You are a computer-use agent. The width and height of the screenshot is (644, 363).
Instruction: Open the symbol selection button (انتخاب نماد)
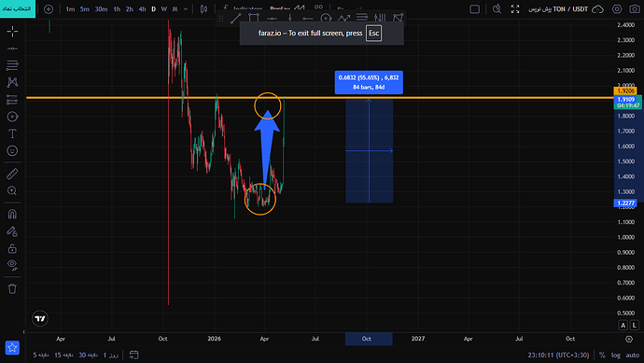pos(17,8)
